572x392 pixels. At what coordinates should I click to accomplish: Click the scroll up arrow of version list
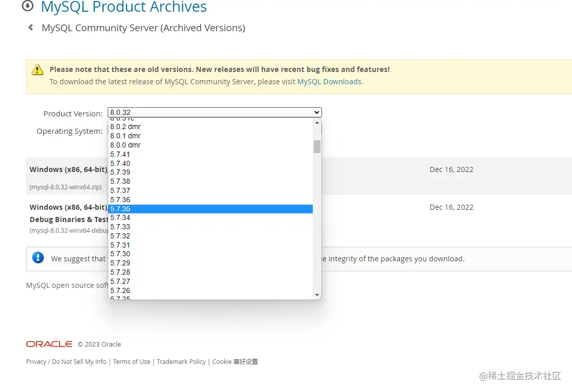point(317,122)
